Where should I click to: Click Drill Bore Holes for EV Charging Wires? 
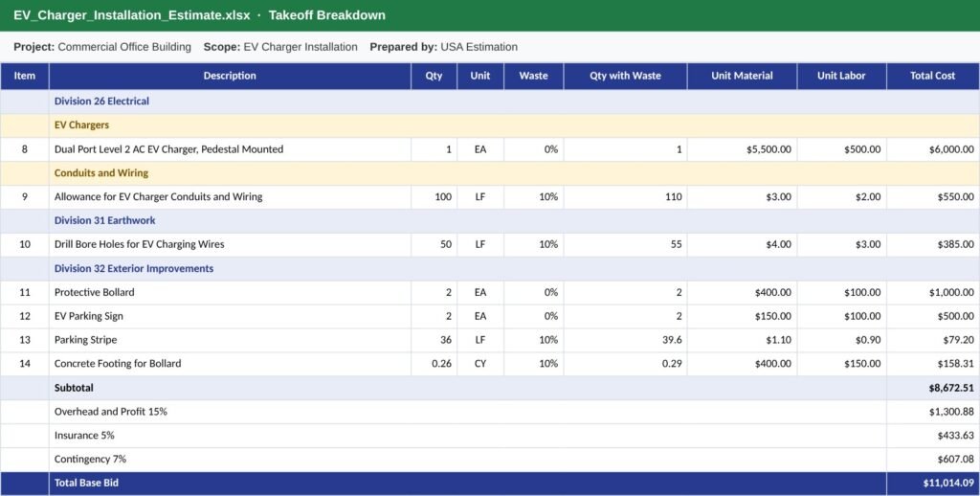point(139,244)
